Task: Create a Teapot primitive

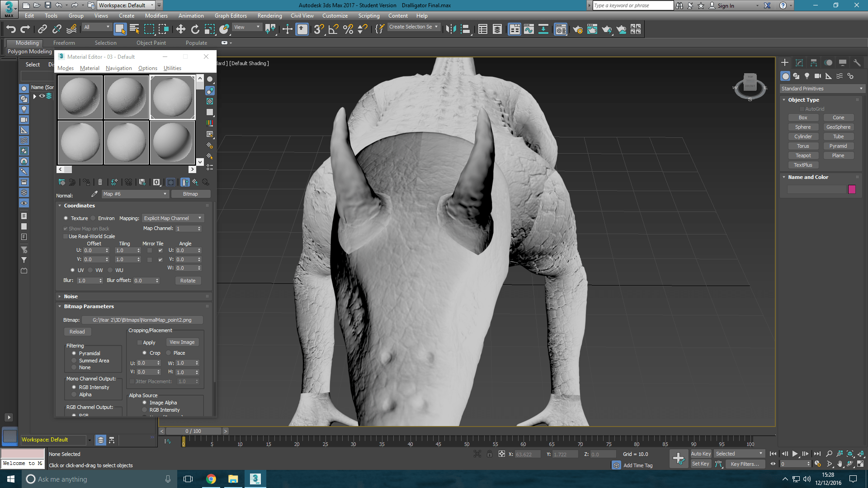Action: 803,155
